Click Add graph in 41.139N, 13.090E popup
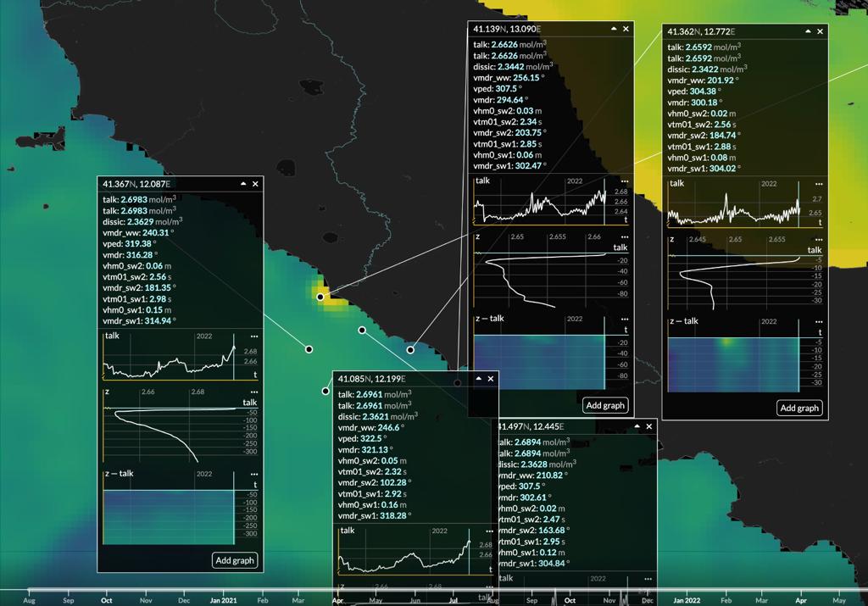The image size is (868, 606). (605, 405)
